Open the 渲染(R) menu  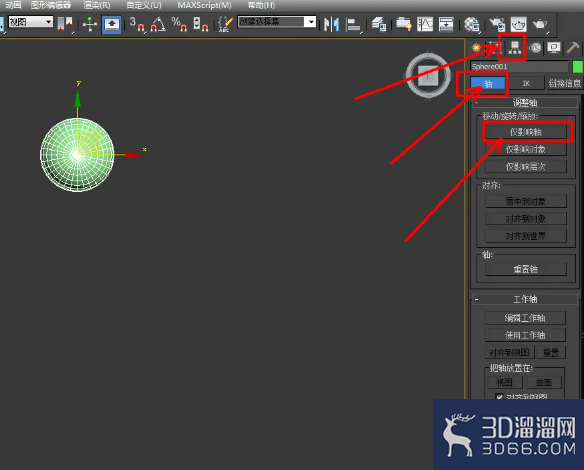point(97,5)
